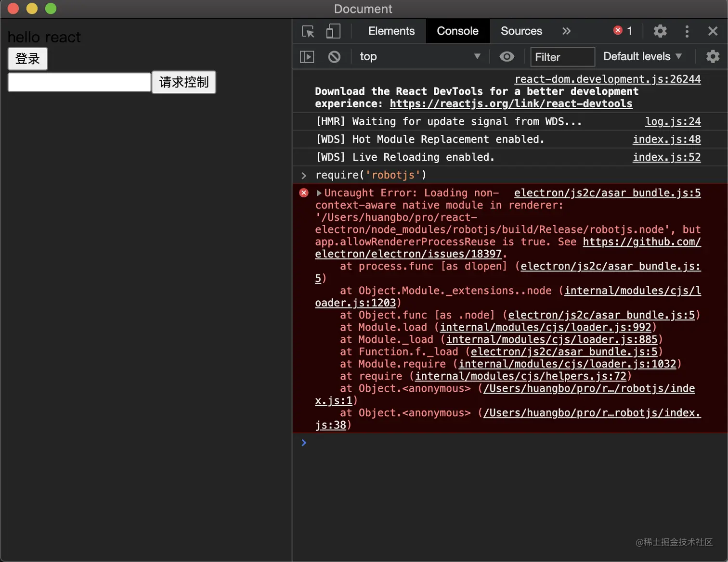Click the green fullscreen window button
728x562 pixels.
pyautogui.click(x=51, y=9)
